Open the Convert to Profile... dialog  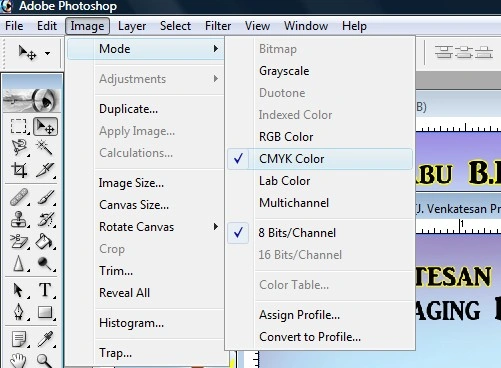point(320,337)
